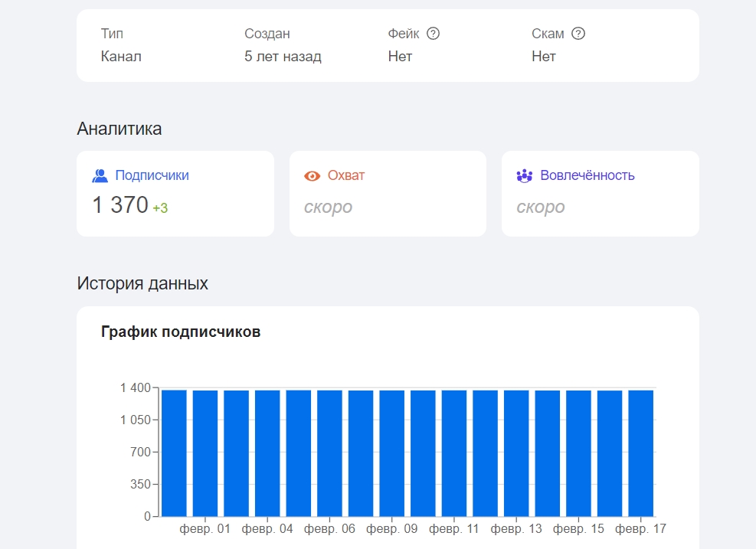The height and width of the screenshot is (549, 756).
Task: Select the bar above февр. 13
Action: click(516, 453)
